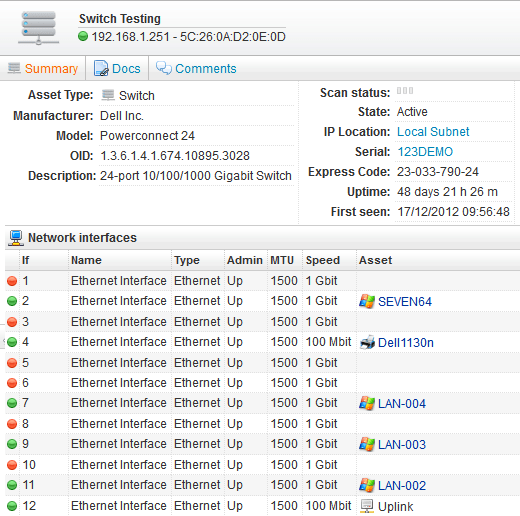Open the Comments tab
Image resolution: width=520 pixels, height=516 pixels.
tap(196, 68)
